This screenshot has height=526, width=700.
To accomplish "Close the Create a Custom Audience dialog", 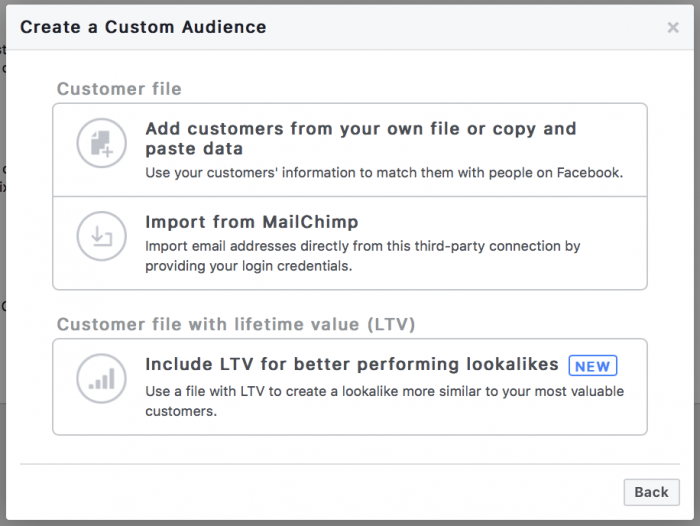I will click(673, 28).
